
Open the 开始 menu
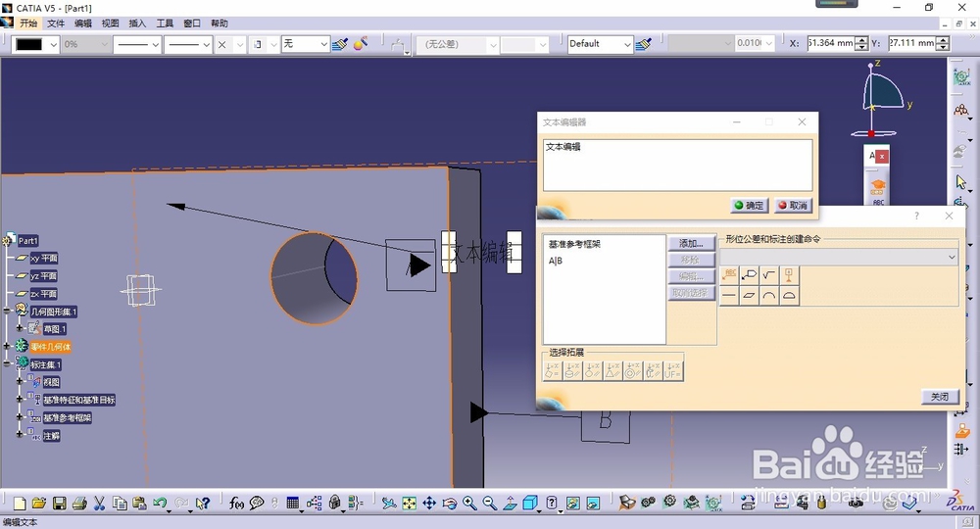(x=28, y=24)
